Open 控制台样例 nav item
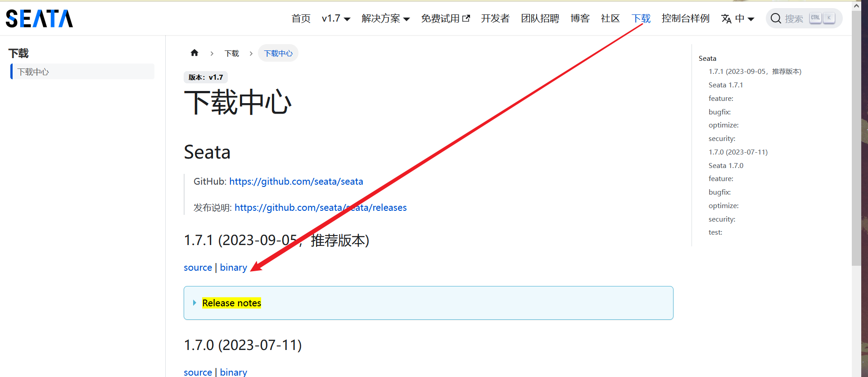The image size is (868, 377). click(686, 18)
